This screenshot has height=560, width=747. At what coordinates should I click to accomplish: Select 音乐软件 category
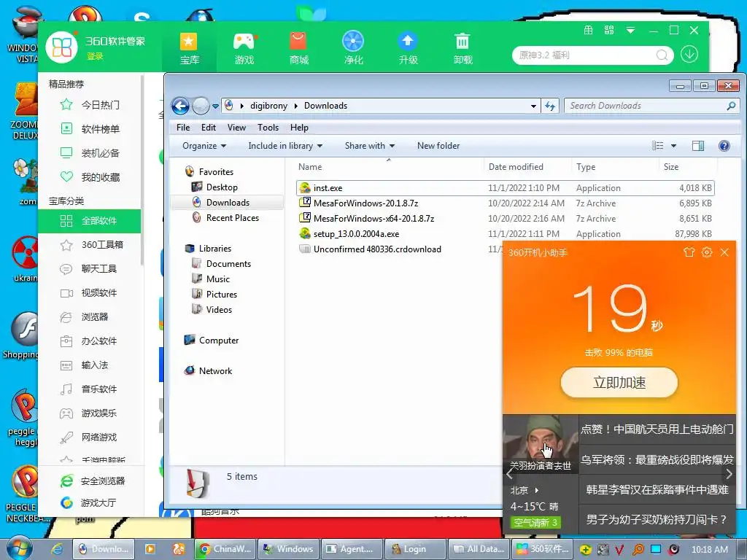(x=90, y=389)
